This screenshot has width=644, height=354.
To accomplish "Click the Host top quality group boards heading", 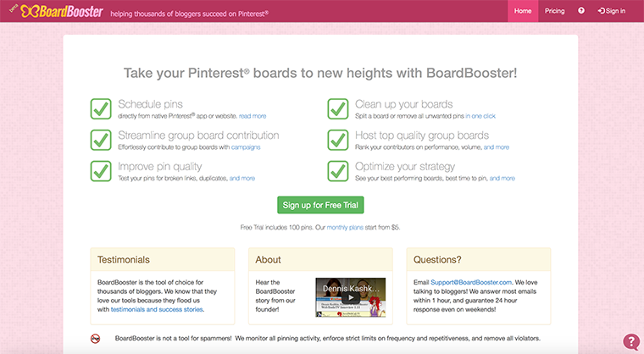I will [x=422, y=136].
